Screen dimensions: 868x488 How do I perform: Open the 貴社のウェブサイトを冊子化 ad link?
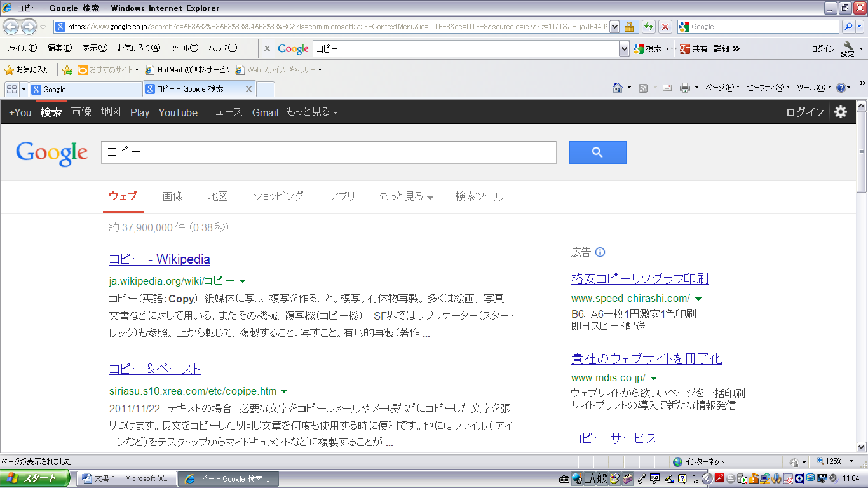(647, 358)
